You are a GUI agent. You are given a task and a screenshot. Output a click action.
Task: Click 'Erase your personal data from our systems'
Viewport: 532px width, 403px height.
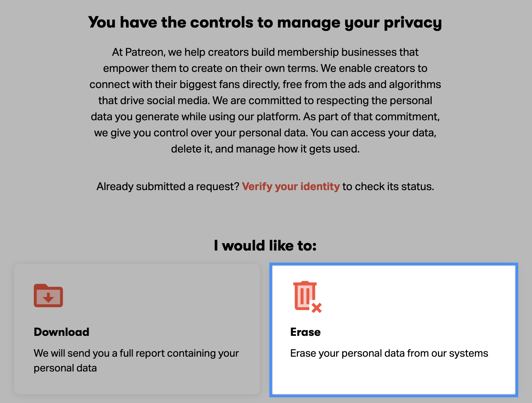389,353
